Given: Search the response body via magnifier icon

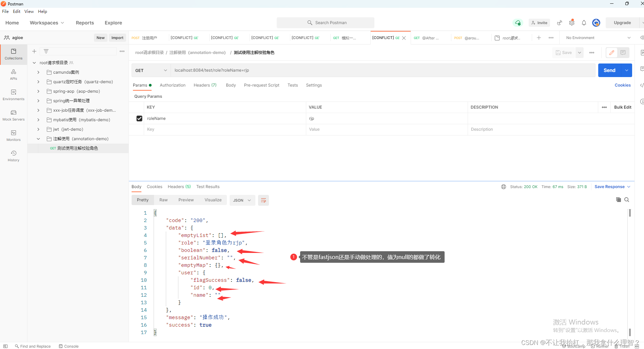Looking at the screenshot, I should [x=626, y=200].
